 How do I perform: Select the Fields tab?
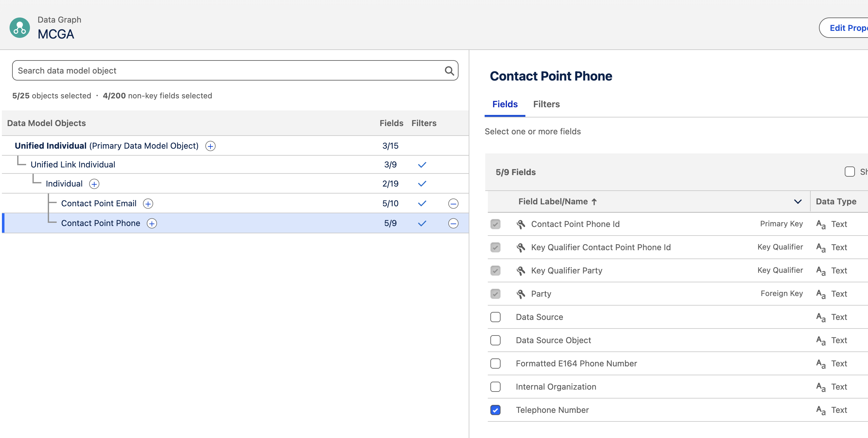coord(504,104)
